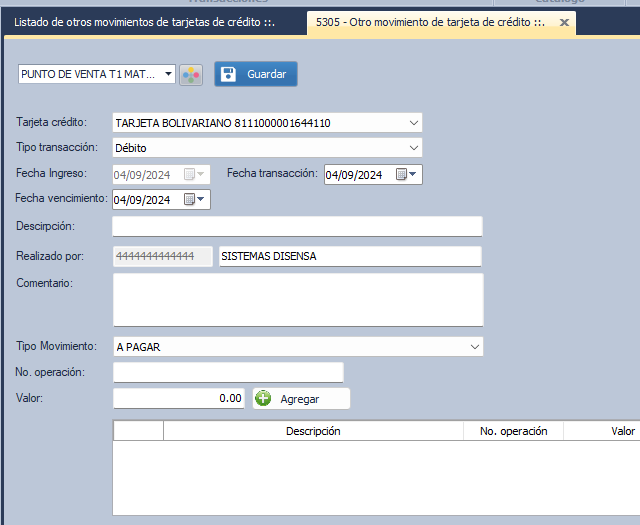Switch to Listado de otros movimientos tab
This screenshot has height=525, width=640.
point(143,22)
